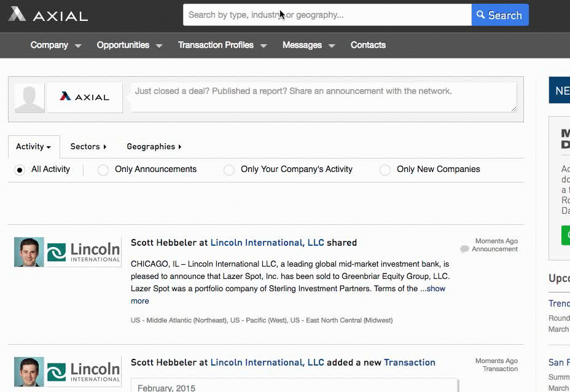This screenshot has height=392, width=570.
Task: Click Lincoln International logo in first post
Action: pyautogui.click(x=84, y=252)
